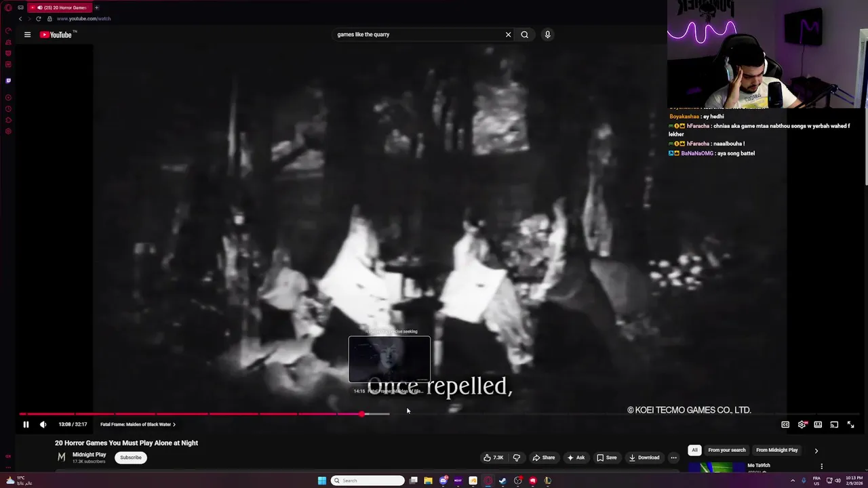Image resolution: width=868 pixels, height=488 pixels.
Task: Select the 'From your search' chip
Action: pyautogui.click(x=727, y=450)
